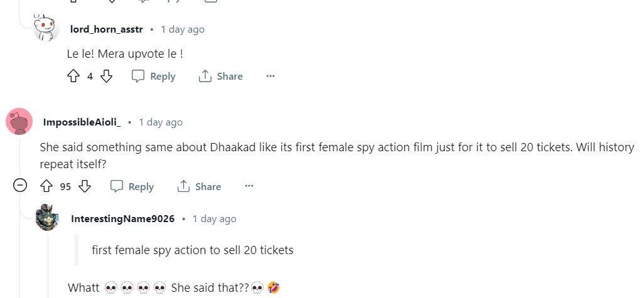This screenshot has width=644, height=298.
Task: Downvote lord_horn_asstr's comment
Action: tap(107, 77)
